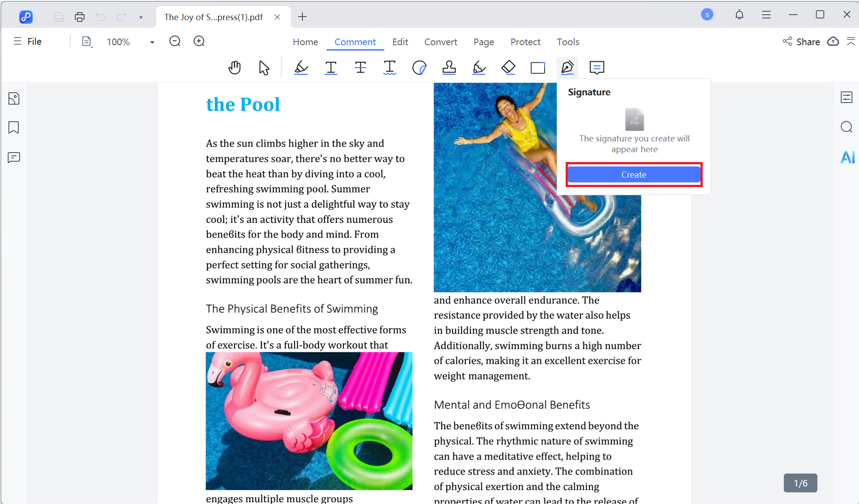
Task: Select the stamp tool
Action: [x=449, y=68]
